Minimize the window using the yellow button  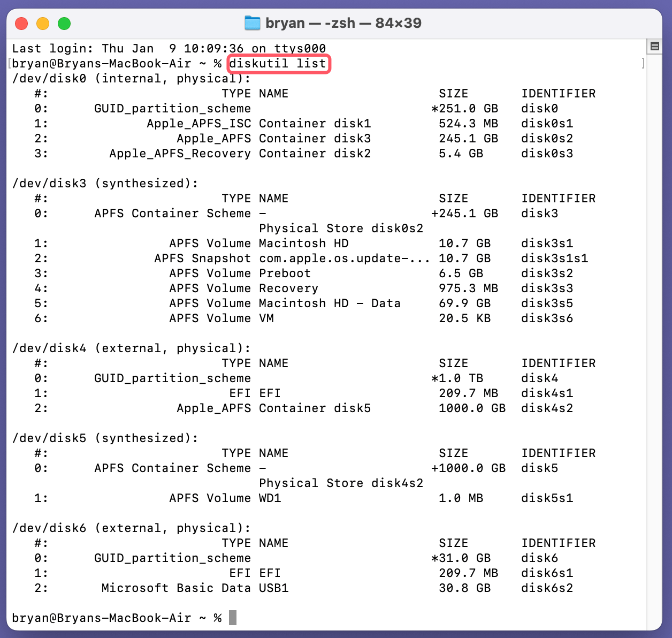pyautogui.click(x=42, y=23)
